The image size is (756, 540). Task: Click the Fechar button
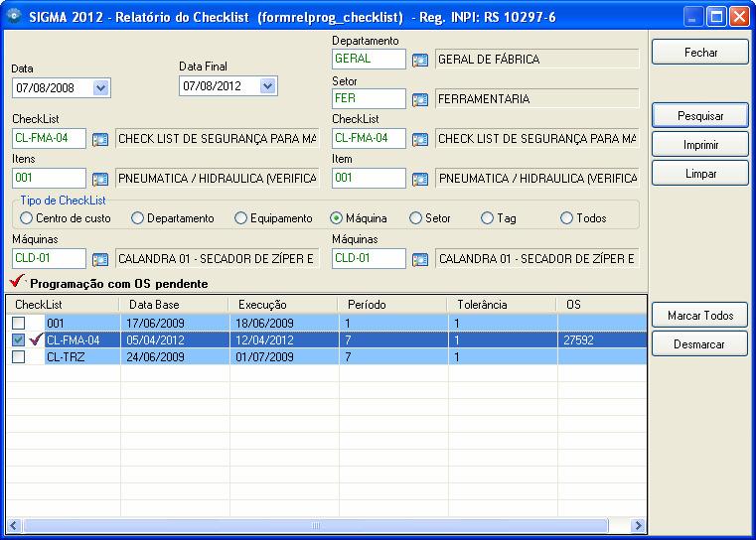pos(700,52)
